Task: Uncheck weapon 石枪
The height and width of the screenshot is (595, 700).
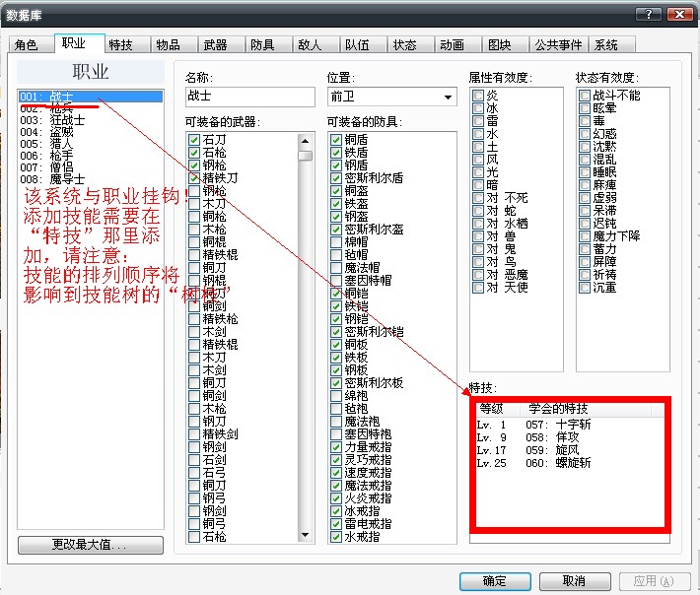Action: pyautogui.click(x=194, y=153)
